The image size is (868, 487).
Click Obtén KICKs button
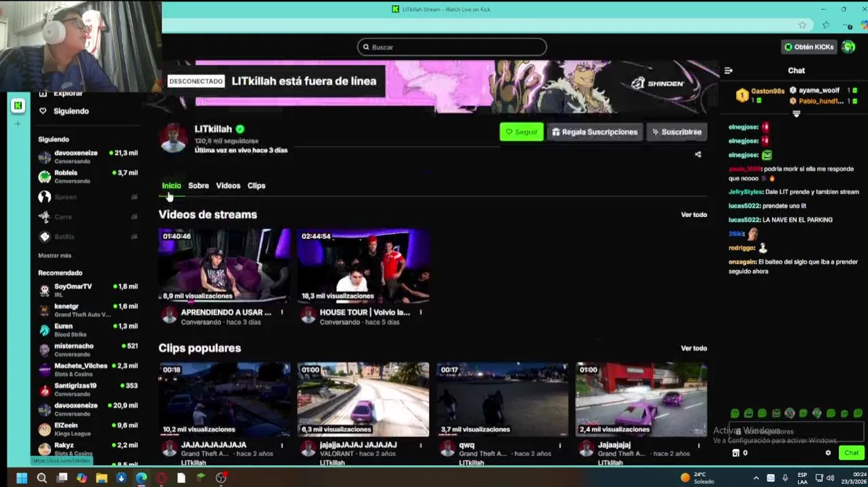(808, 47)
